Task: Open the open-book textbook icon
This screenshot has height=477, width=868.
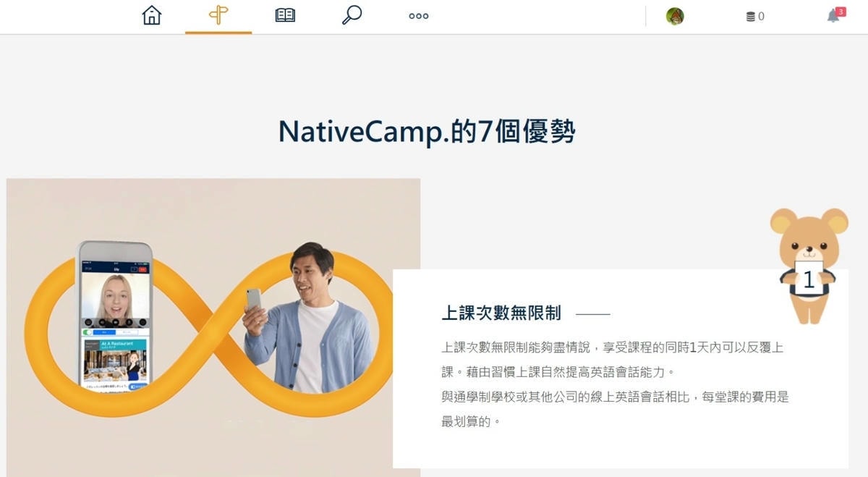Action: [286, 15]
